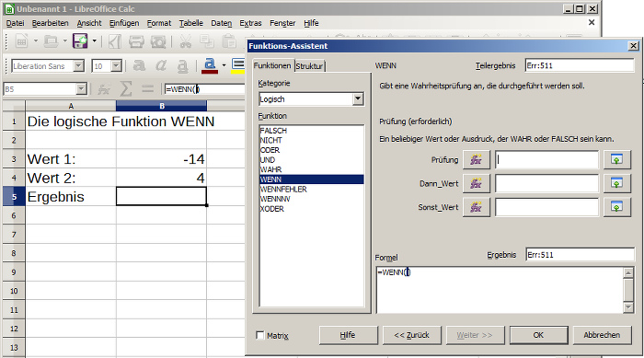Toggle Bold formatting icon
This screenshot has height=358, width=644.
pyautogui.click(x=139, y=65)
